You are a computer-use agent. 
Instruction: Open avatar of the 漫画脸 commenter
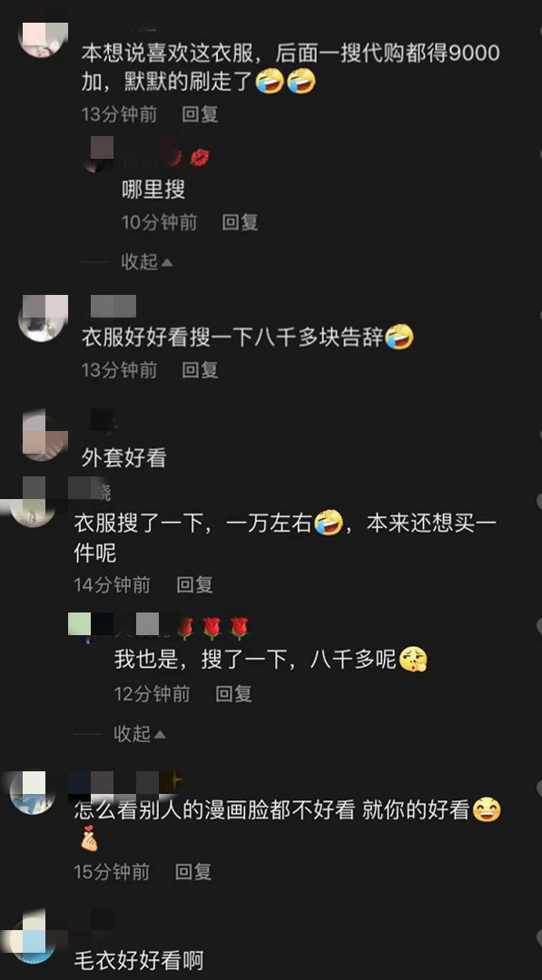(34, 792)
